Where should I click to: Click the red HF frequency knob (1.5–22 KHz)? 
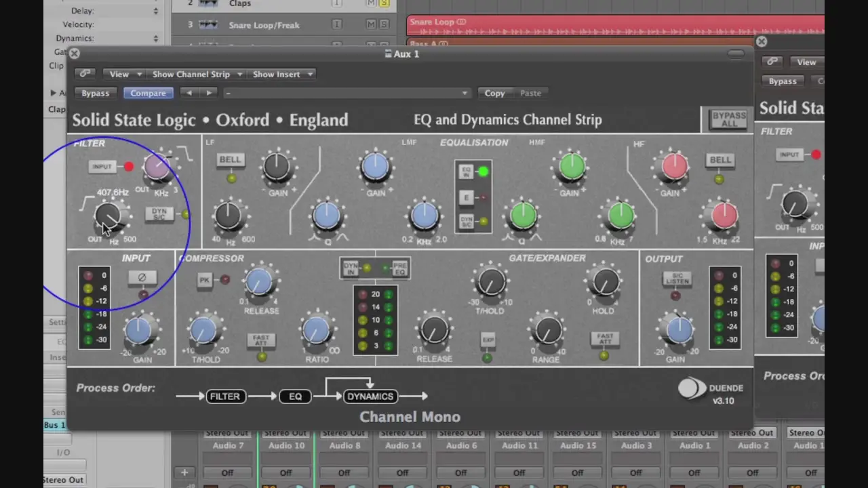pyautogui.click(x=724, y=216)
